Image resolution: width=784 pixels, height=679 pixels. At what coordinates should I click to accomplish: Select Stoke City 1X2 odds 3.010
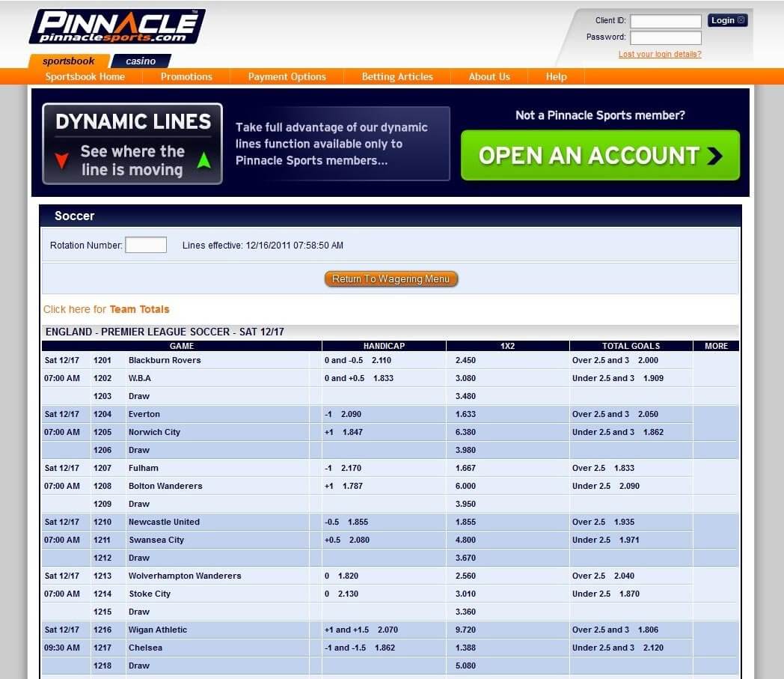(465, 594)
